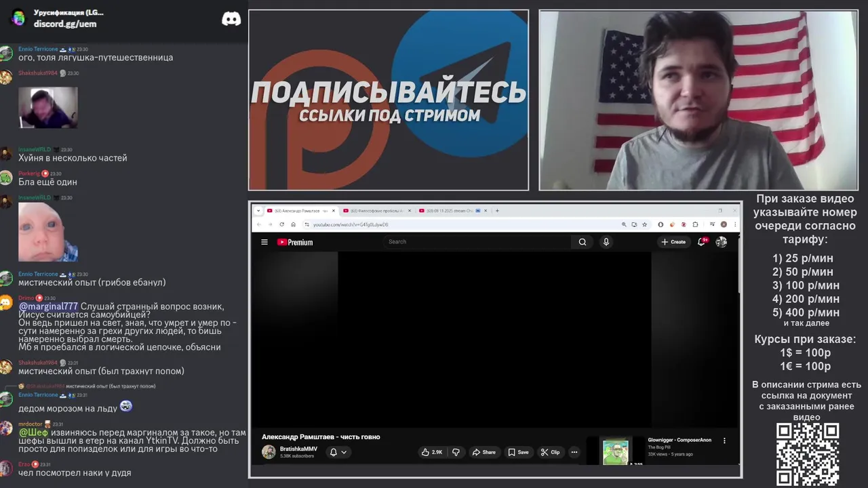Open browser profile avatar
Viewport: 868px width, 488px height.
724,224
